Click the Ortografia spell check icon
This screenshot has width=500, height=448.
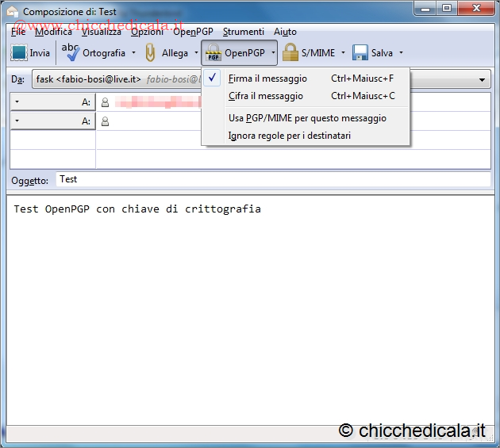(71, 52)
